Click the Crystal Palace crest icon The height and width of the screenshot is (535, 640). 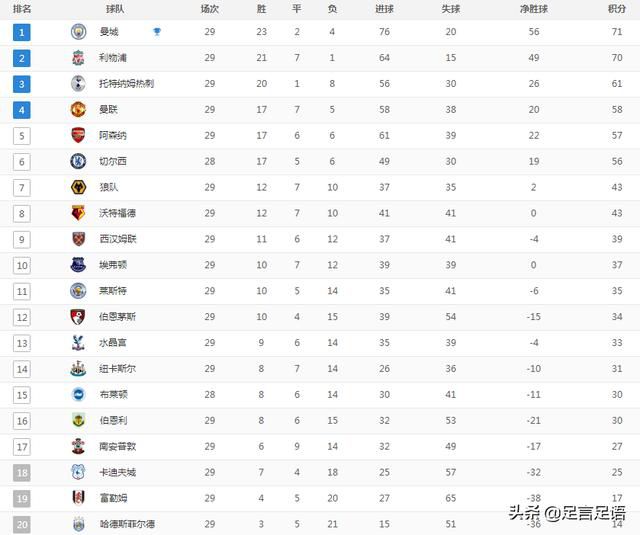78,343
